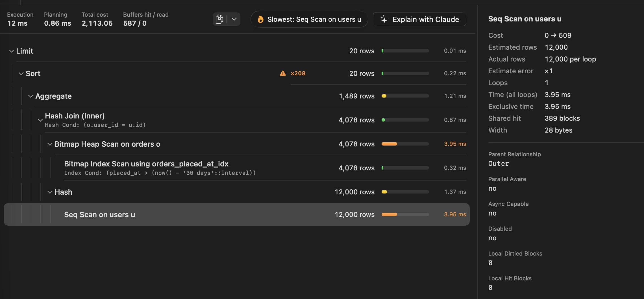Collapse the Sort node chevron

21,74
